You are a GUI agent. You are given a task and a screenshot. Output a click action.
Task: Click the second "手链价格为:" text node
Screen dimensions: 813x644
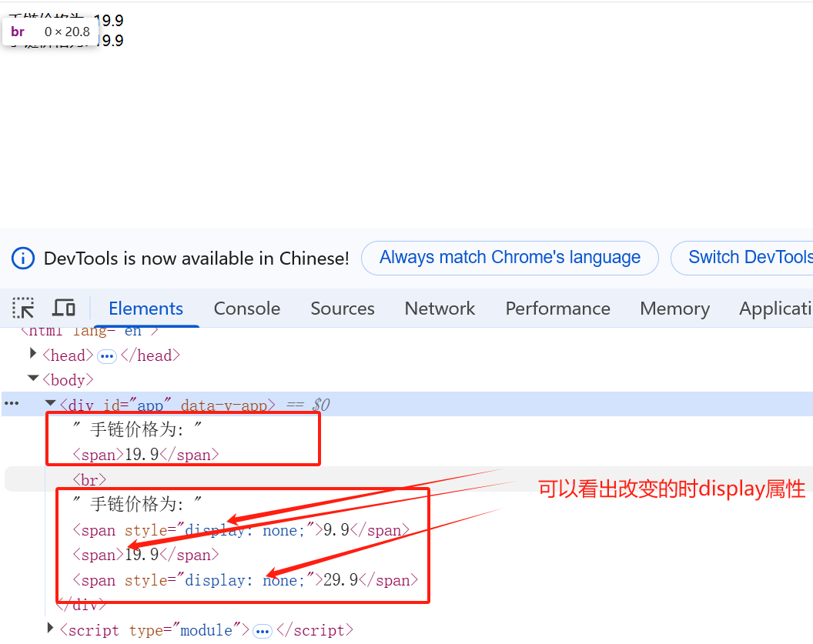pyautogui.click(x=137, y=504)
